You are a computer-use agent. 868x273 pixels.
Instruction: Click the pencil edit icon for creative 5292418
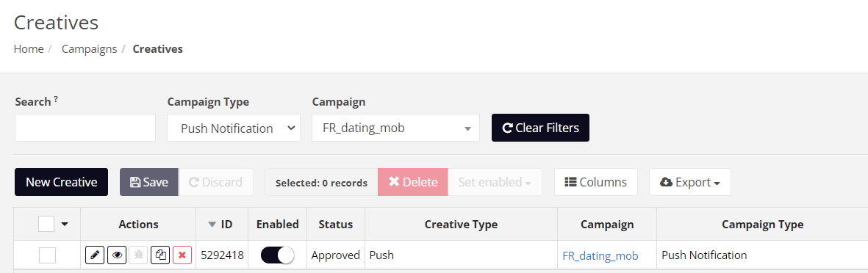[95, 255]
